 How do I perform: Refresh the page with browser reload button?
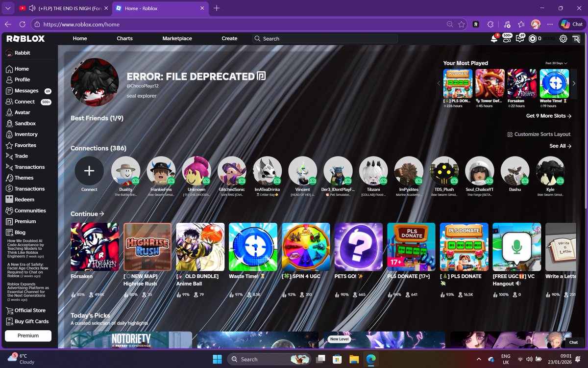(23, 24)
